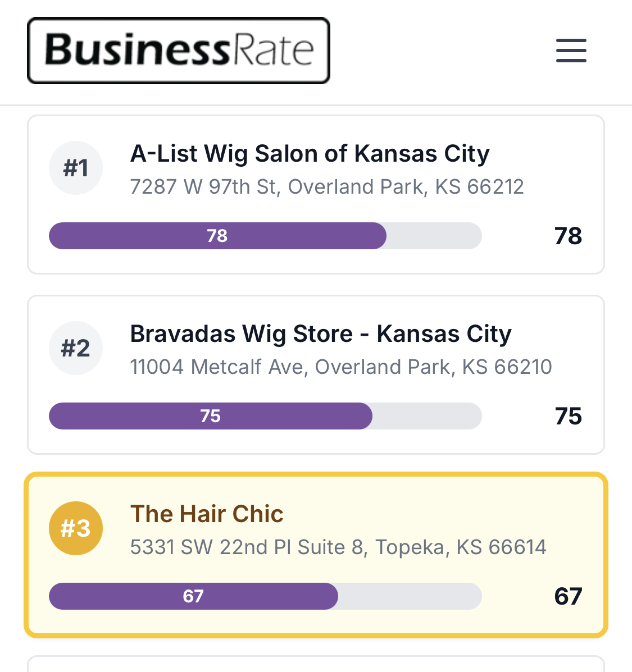Click the BusinessRate logo

[x=179, y=51]
